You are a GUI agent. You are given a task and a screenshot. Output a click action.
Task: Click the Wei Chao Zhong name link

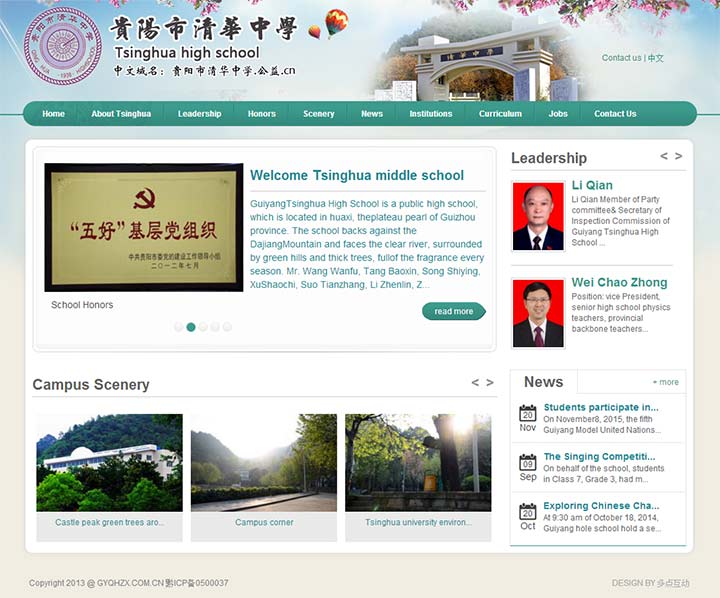pyautogui.click(x=619, y=283)
